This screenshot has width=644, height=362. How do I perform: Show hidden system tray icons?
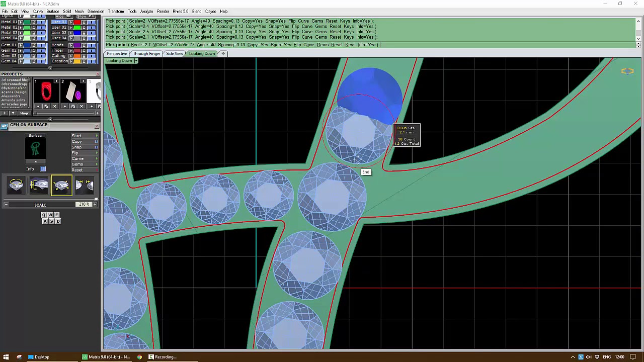pos(573,357)
